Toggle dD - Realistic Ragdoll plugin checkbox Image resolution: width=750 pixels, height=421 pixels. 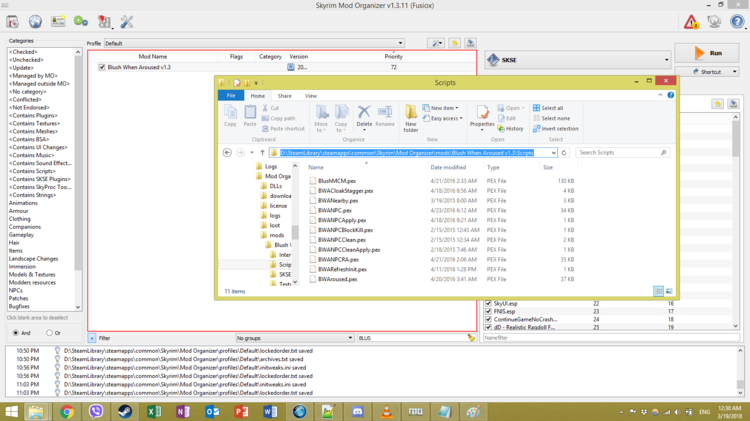488,327
